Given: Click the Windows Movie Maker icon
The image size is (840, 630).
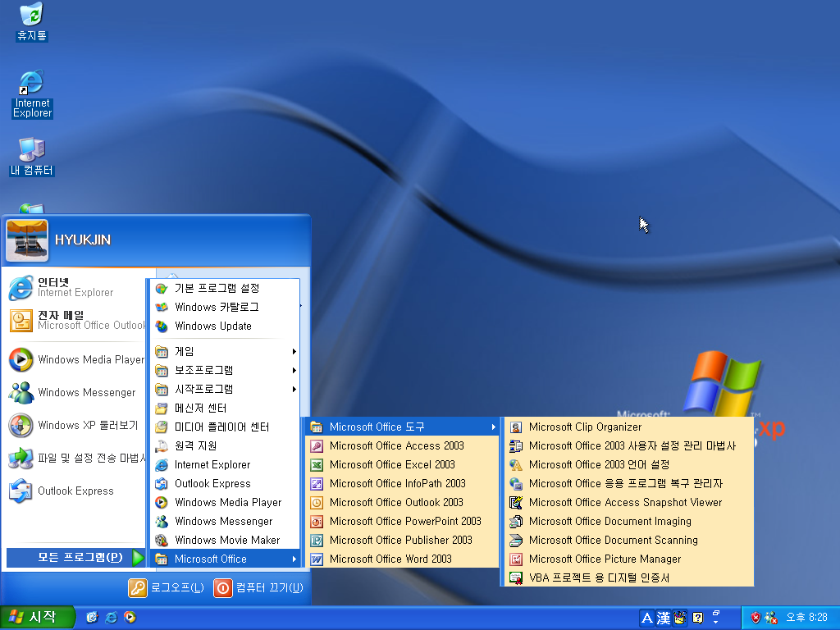Looking at the screenshot, I should click(x=162, y=540).
